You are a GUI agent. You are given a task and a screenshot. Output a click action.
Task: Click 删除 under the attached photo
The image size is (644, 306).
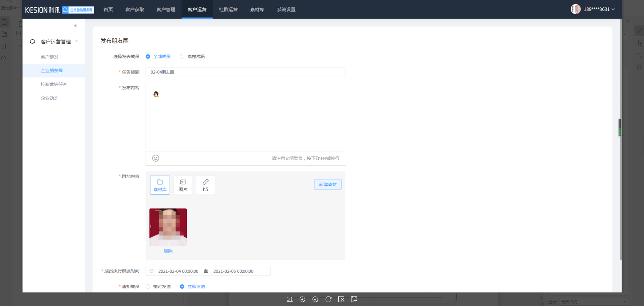pos(168,251)
